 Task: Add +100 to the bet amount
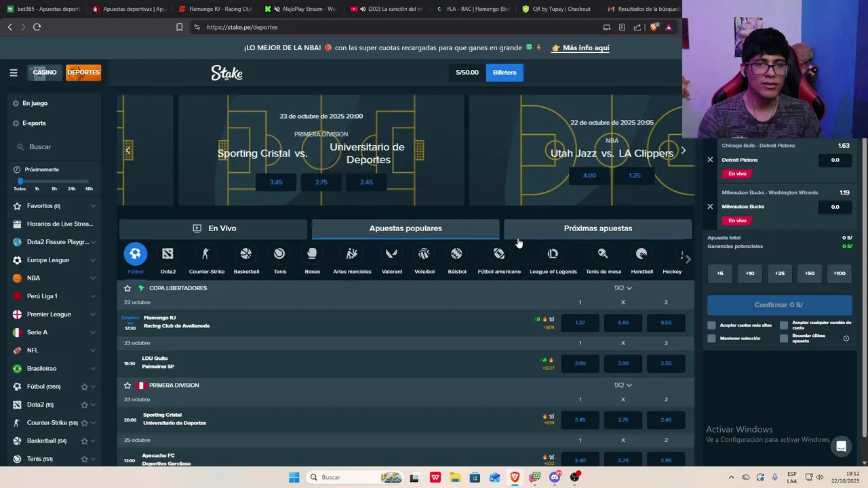pyautogui.click(x=840, y=273)
